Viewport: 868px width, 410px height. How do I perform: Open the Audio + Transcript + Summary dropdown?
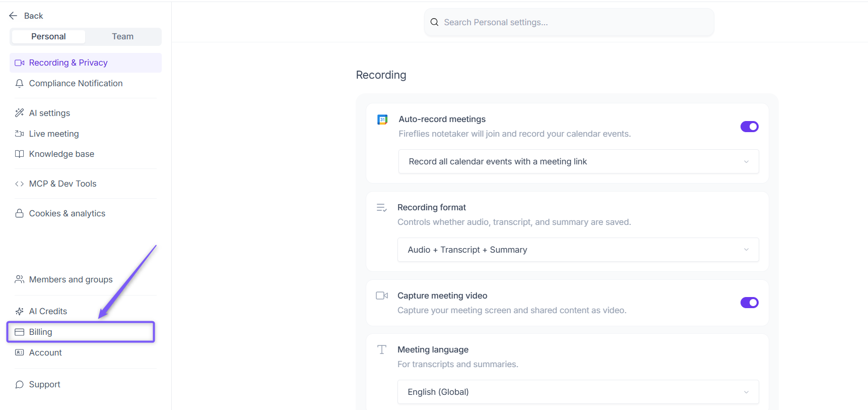[x=578, y=250]
